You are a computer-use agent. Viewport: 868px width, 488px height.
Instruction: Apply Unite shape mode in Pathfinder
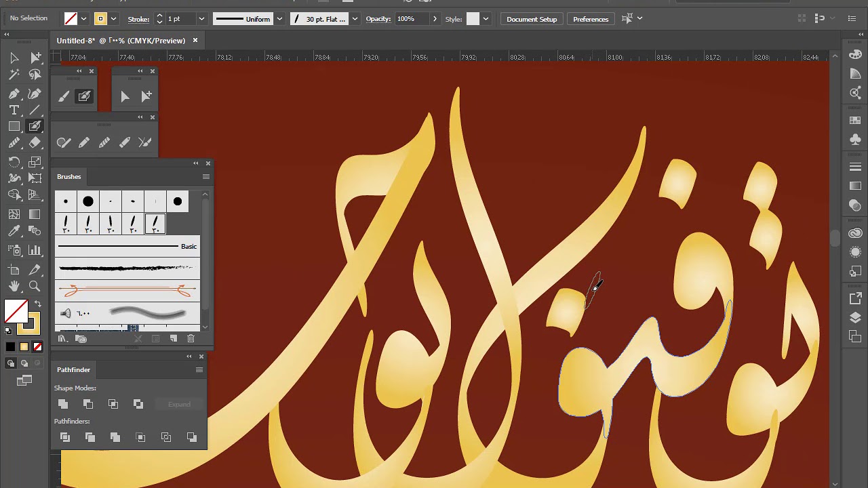tap(63, 404)
